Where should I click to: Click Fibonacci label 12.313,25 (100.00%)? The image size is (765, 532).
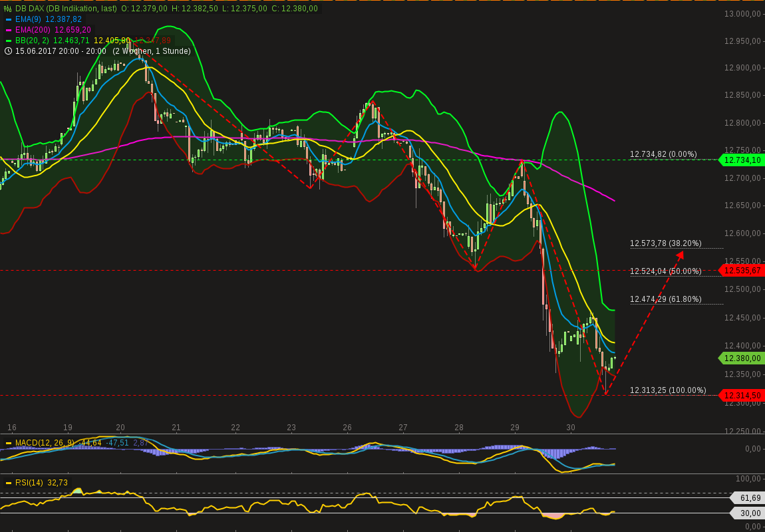[x=668, y=390]
